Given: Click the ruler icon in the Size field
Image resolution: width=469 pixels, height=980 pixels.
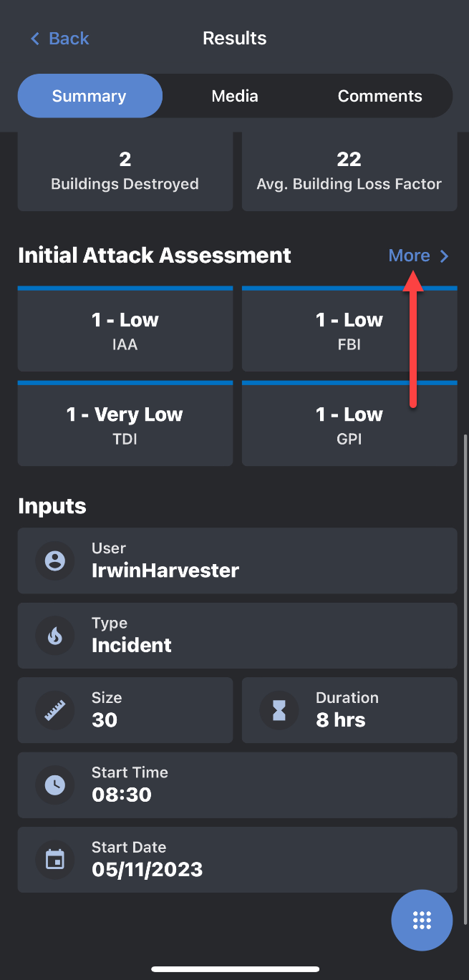Looking at the screenshot, I should coord(55,710).
